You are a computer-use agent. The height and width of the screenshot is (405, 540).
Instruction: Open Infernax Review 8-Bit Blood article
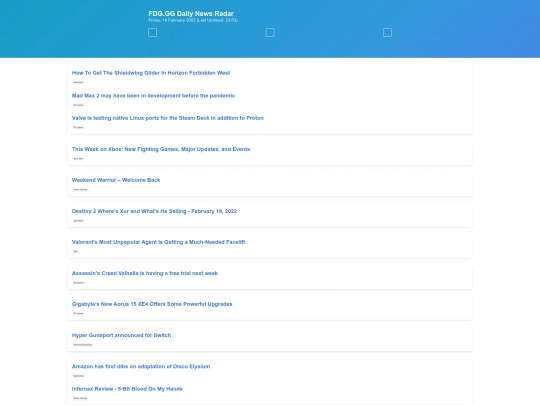point(127,389)
